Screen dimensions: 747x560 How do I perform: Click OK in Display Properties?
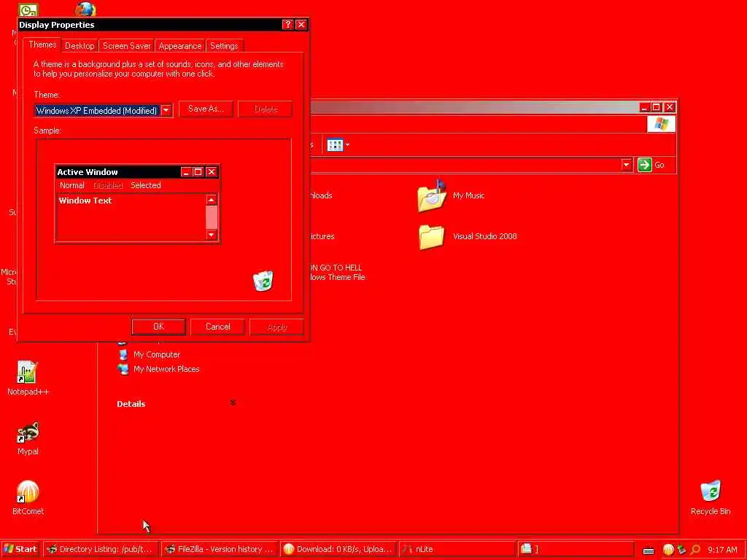click(158, 327)
